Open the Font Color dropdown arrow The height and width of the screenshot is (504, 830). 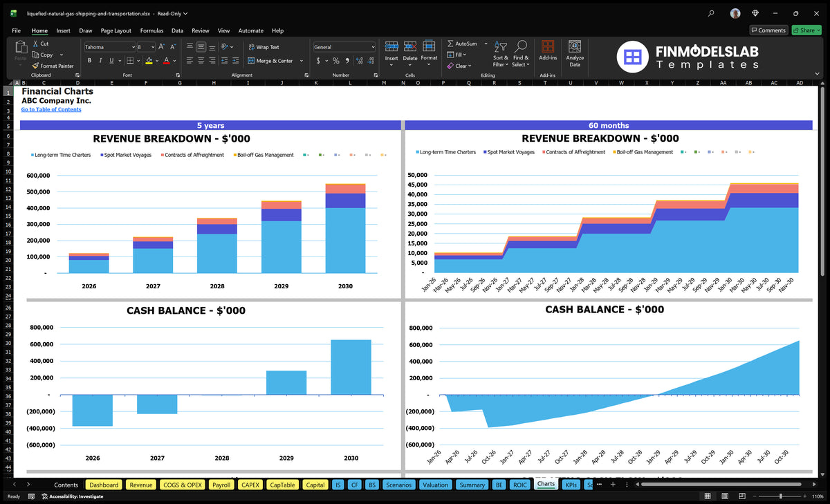pos(174,61)
